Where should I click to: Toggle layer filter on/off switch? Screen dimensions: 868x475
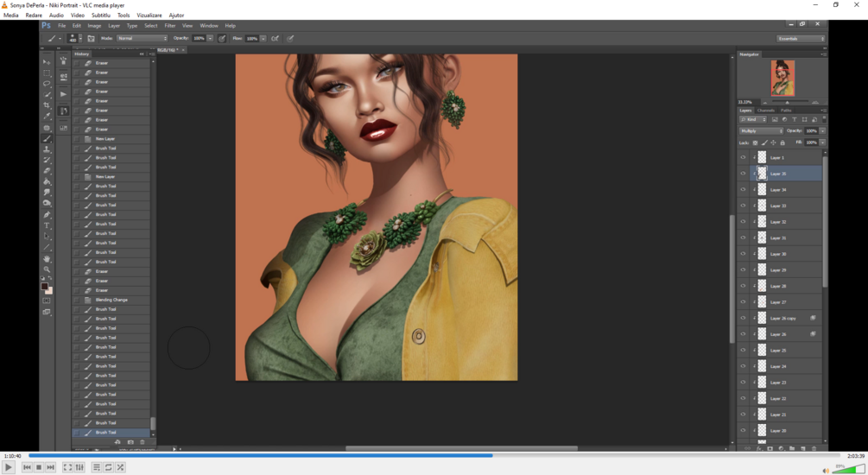pos(824,119)
